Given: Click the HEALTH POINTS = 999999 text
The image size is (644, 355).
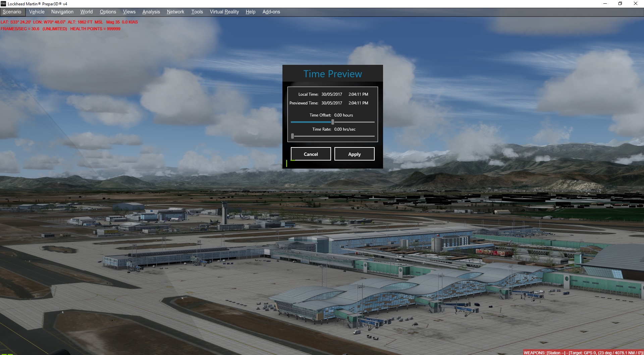Looking at the screenshot, I should (x=95, y=29).
